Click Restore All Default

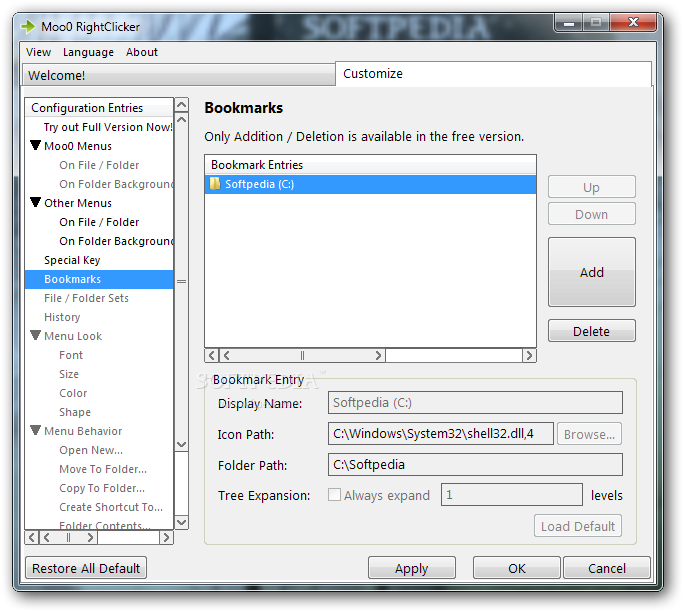click(x=86, y=568)
